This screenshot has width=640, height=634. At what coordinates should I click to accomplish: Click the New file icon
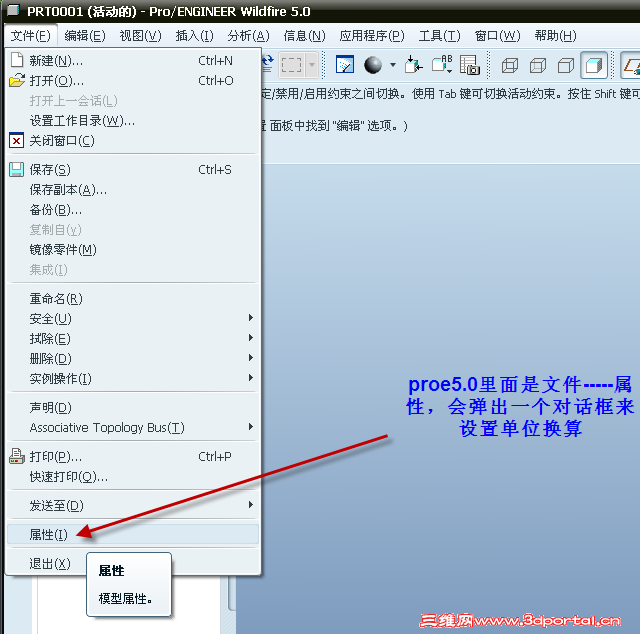tap(17, 60)
